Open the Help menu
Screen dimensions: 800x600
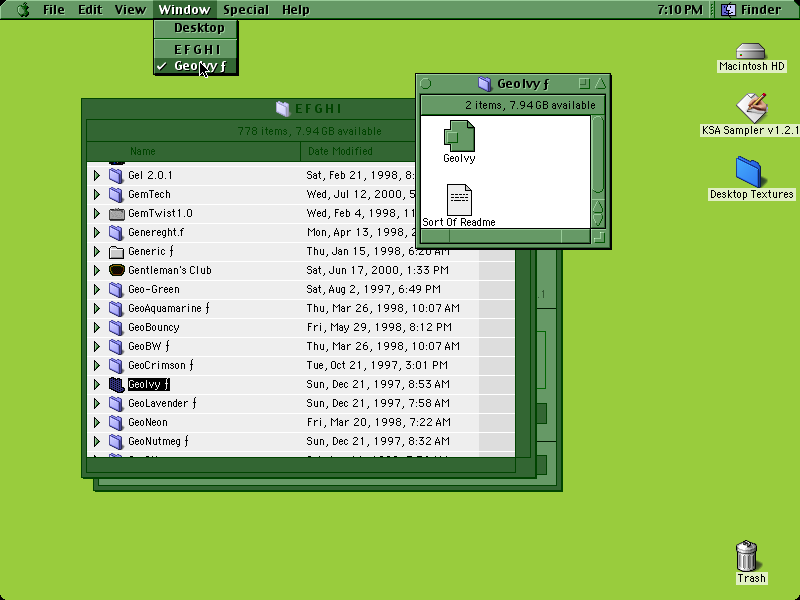[x=295, y=10]
